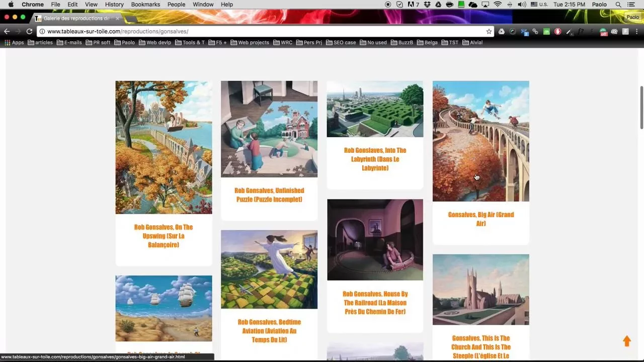644x362 pixels.
Task: Click the extension icon with 'off' badge
Action: pyautogui.click(x=604, y=32)
